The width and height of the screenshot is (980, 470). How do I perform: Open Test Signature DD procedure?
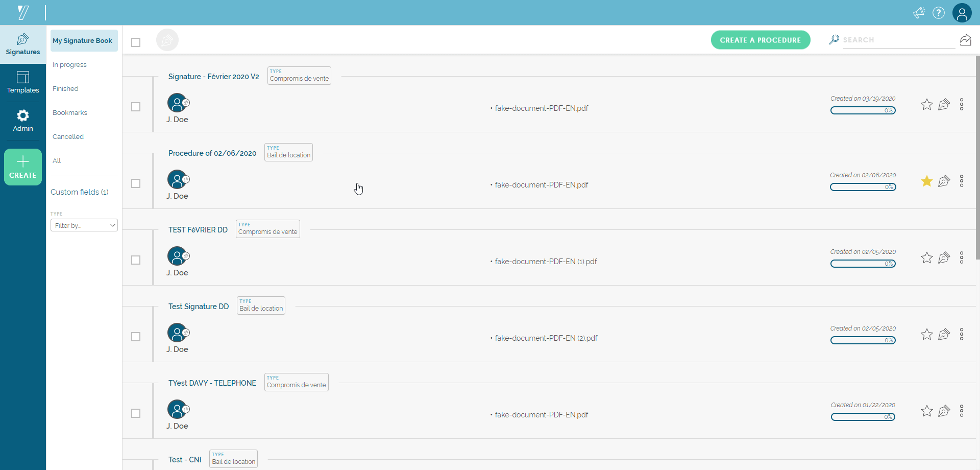click(x=199, y=307)
